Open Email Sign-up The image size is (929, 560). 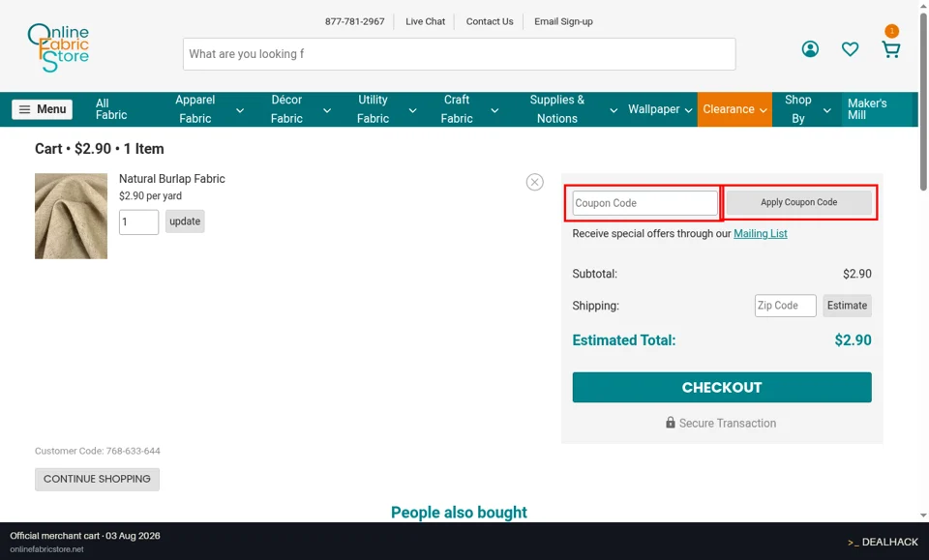coord(563,22)
